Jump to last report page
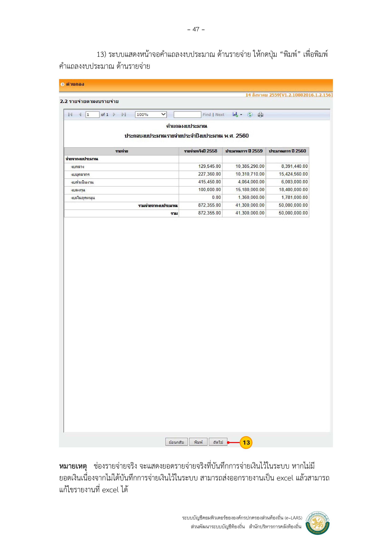Viewport: 392px width, 555px height. coord(124,115)
